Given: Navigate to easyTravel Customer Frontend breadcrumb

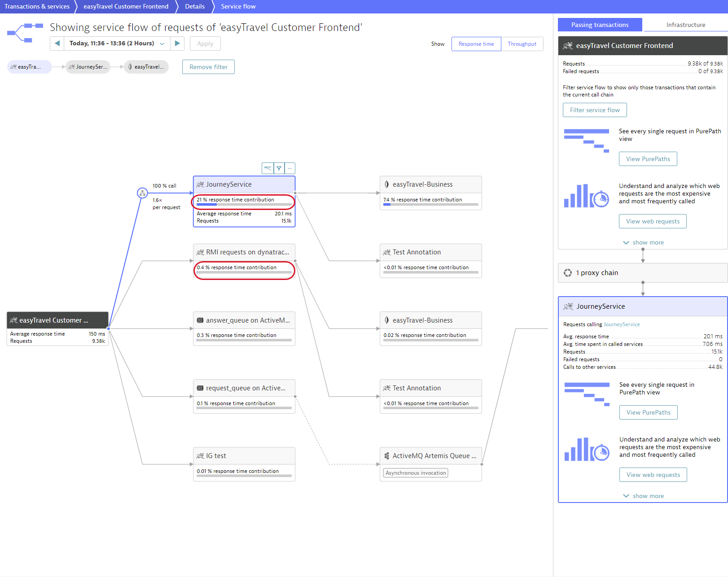Looking at the screenshot, I should point(126,6).
